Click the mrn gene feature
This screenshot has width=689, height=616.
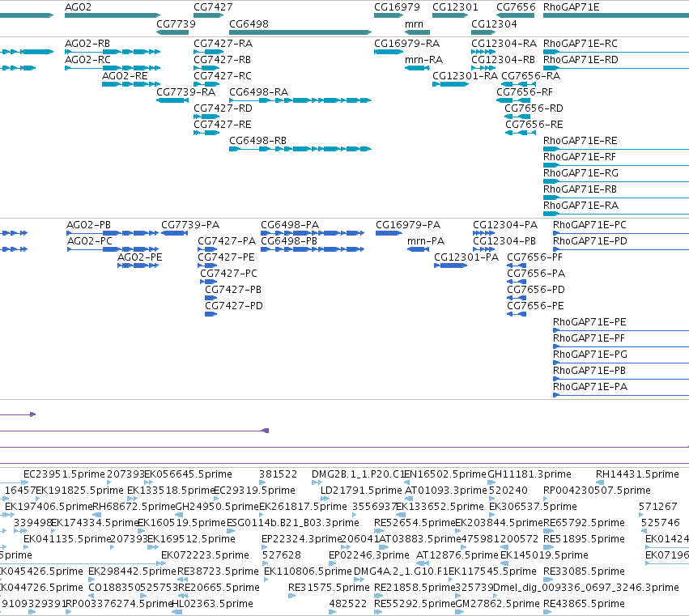[417, 32]
